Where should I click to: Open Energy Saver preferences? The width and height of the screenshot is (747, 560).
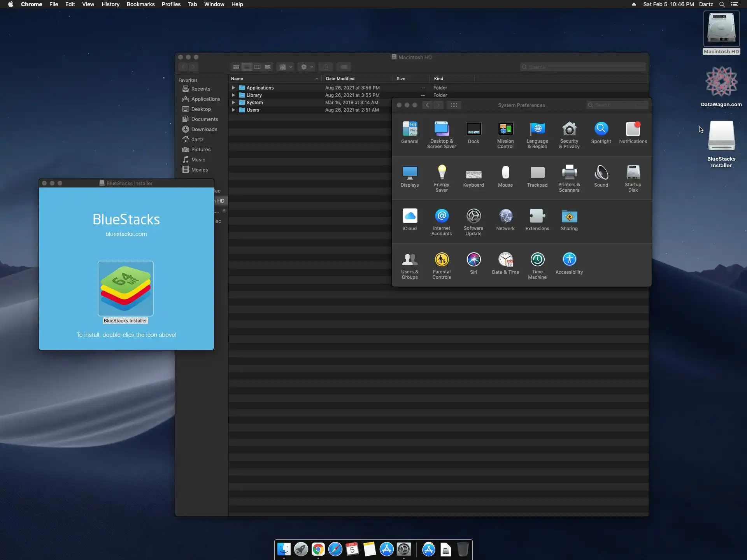[x=441, y=178]
